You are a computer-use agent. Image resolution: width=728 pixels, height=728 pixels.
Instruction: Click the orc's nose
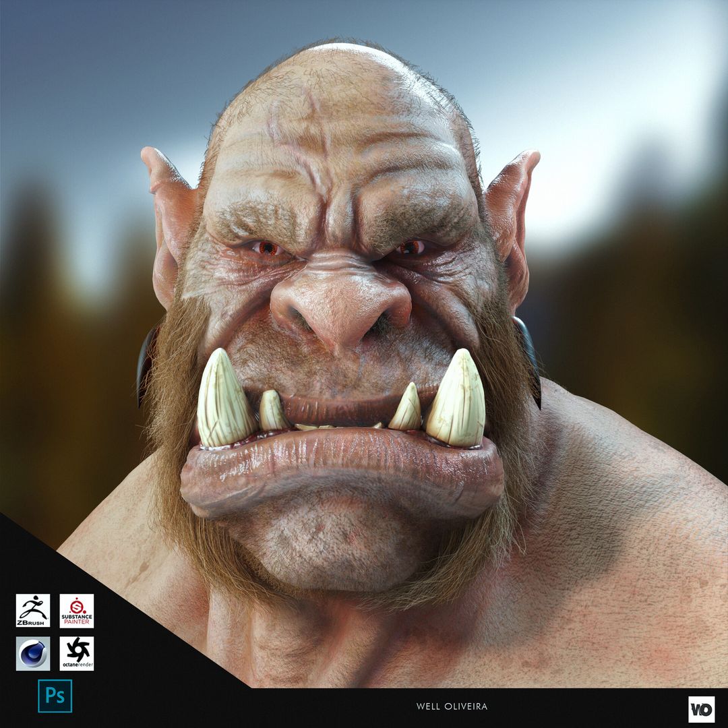pyautogui.click(x=340, y=303)
